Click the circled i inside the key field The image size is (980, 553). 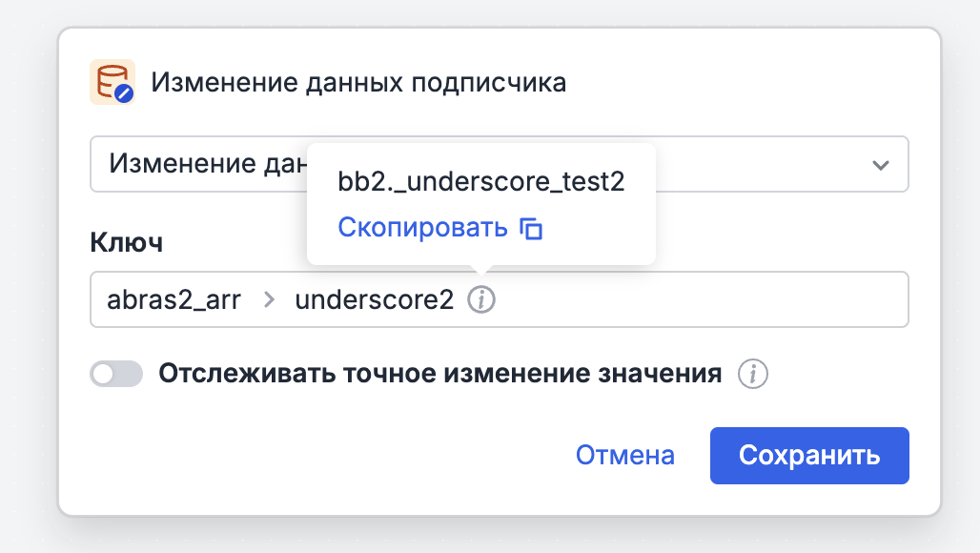483,298
